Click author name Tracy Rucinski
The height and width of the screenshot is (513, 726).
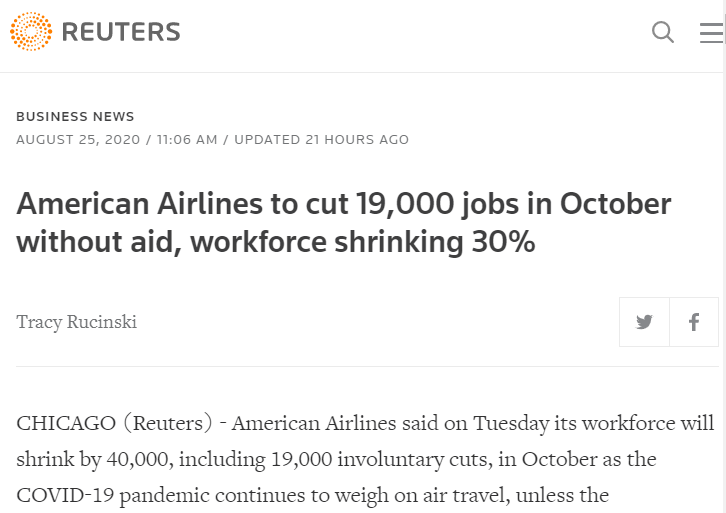tap(76, 322)
